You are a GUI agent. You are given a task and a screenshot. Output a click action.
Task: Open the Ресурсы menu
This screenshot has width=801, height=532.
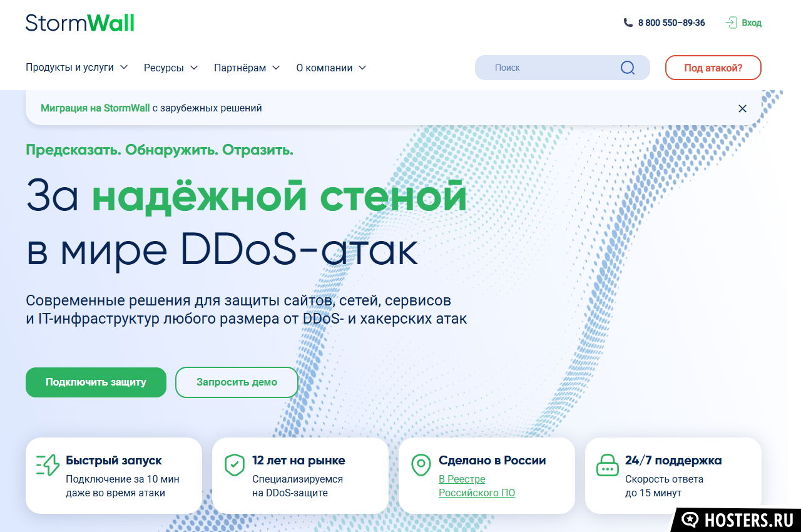tap(171, 67)
